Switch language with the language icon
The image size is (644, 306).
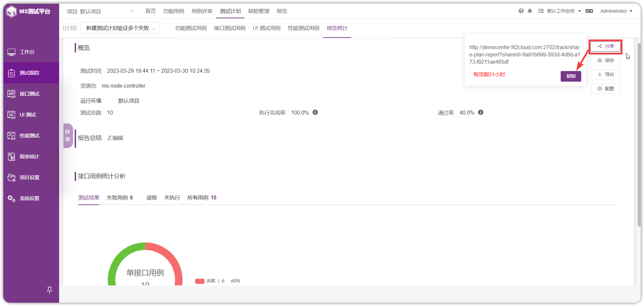pos(589,11)
